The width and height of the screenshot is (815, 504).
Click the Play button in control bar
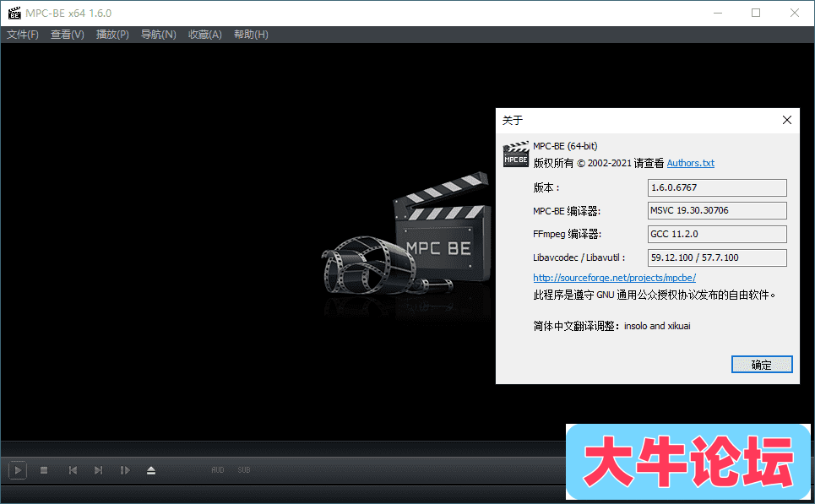coord(18,470)
